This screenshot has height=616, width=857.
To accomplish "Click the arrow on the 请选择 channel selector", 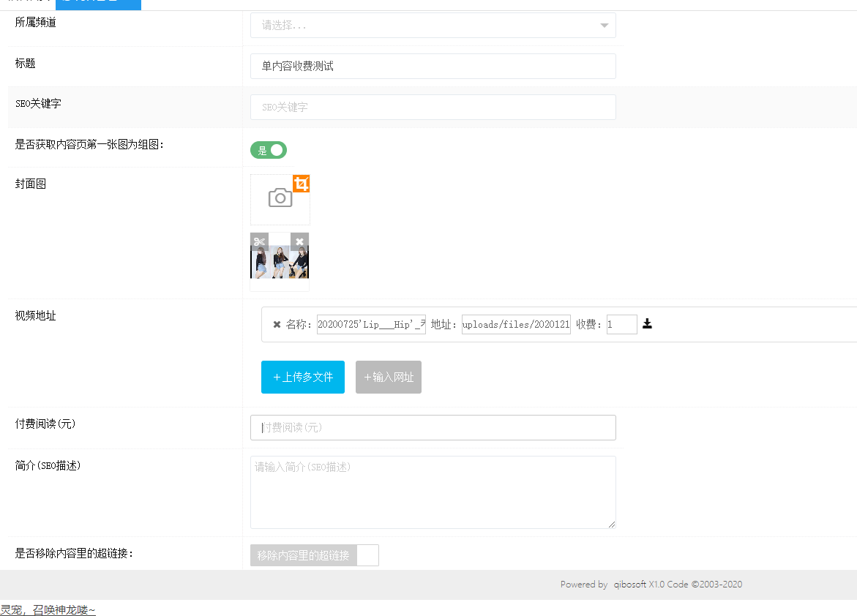I will 604,26.
